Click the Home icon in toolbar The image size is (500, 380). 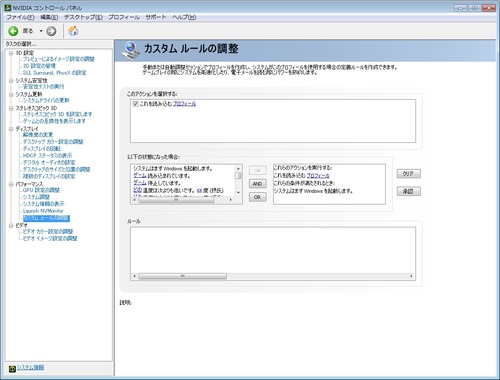(73, 31)
